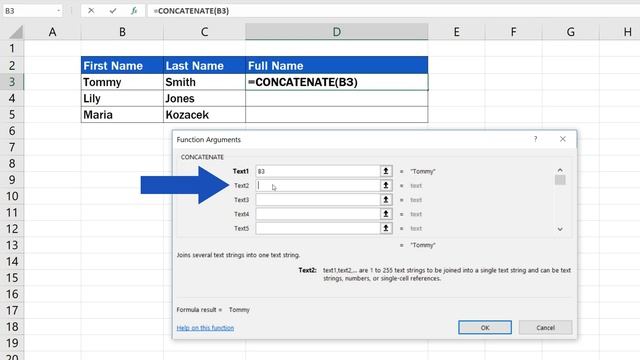Click inside the Text3 input field
The width and height of the screenshot is (640, 360).
318,200
